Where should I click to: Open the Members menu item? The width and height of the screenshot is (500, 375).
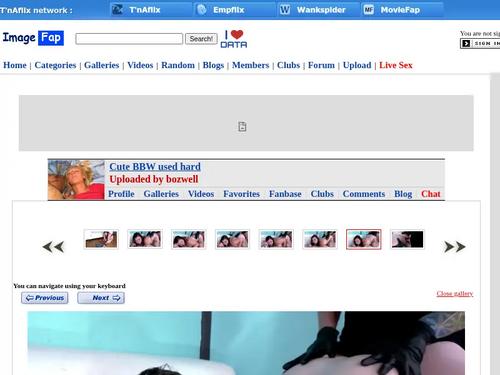[x=250, y=65]
